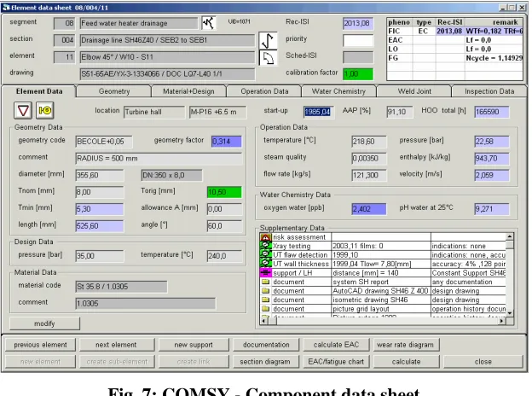
Task: Click the segment diagram icon beside Feed water heater drainage
Action: click(209, 23)
